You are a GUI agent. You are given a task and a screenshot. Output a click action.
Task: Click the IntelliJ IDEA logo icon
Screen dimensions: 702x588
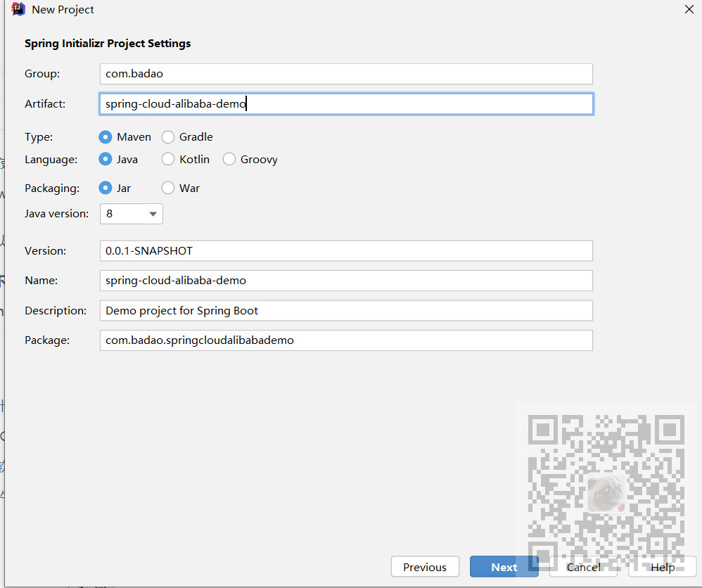point(19,10)
